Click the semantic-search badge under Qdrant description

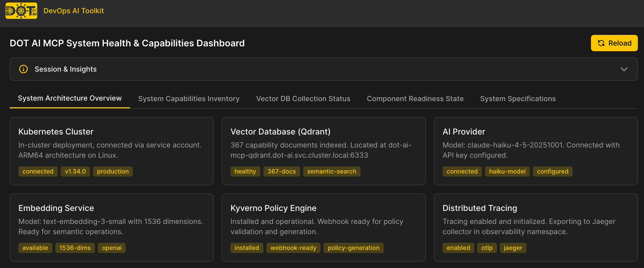pos(331,171)
